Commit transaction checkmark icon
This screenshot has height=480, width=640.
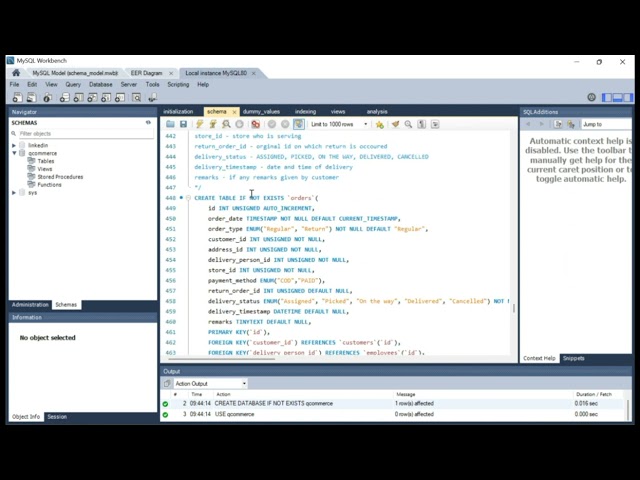tap(272, 124)
